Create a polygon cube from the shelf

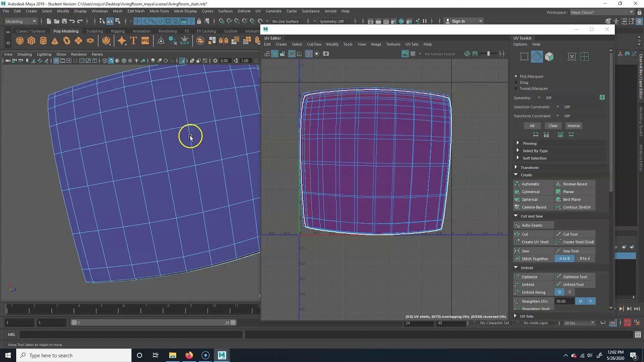[x=31, y=41]
